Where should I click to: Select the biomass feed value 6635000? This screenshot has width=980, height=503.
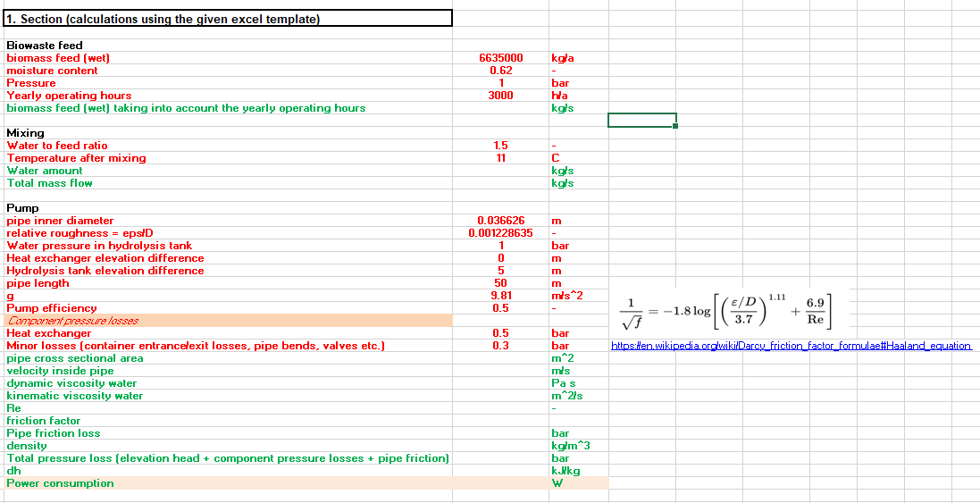click(x=500, y=58)
